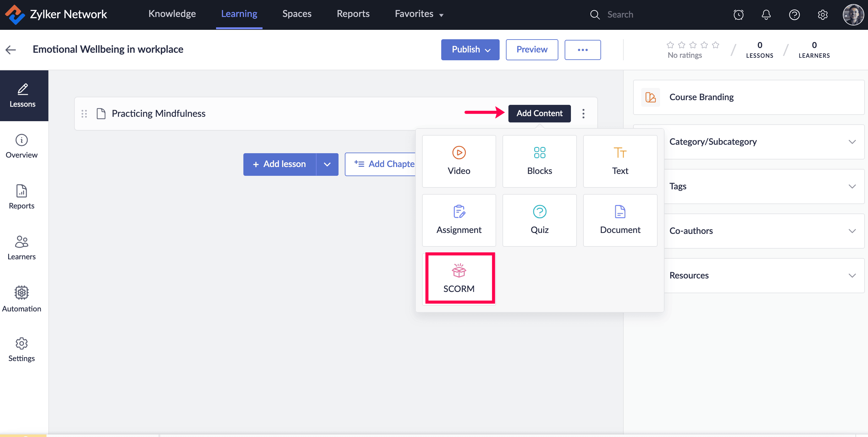The width and height of the screenshot is (868, 437).
Task: Select the Assignment content tile
Action: (x=458, y=220)
